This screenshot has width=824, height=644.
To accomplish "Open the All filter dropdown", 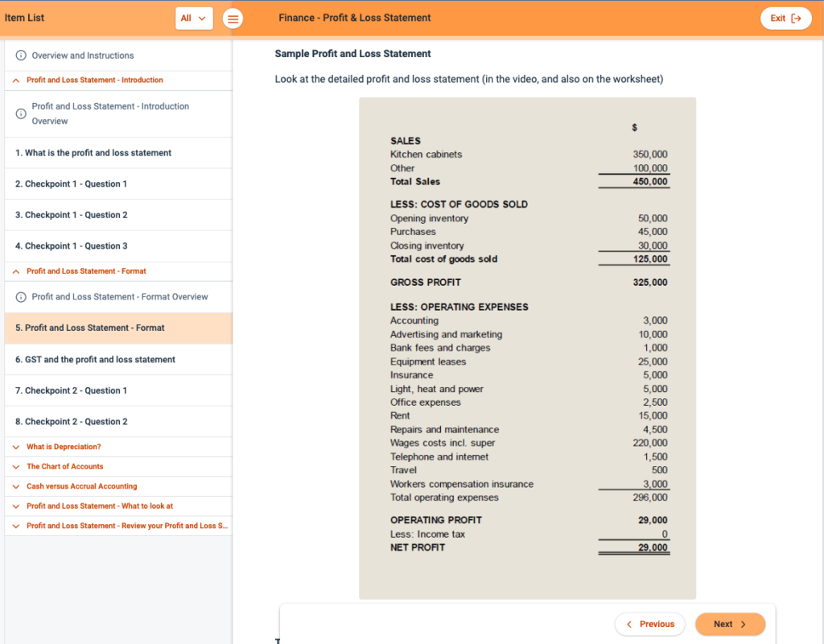I will pyautogui.click(x=194, y=19).
